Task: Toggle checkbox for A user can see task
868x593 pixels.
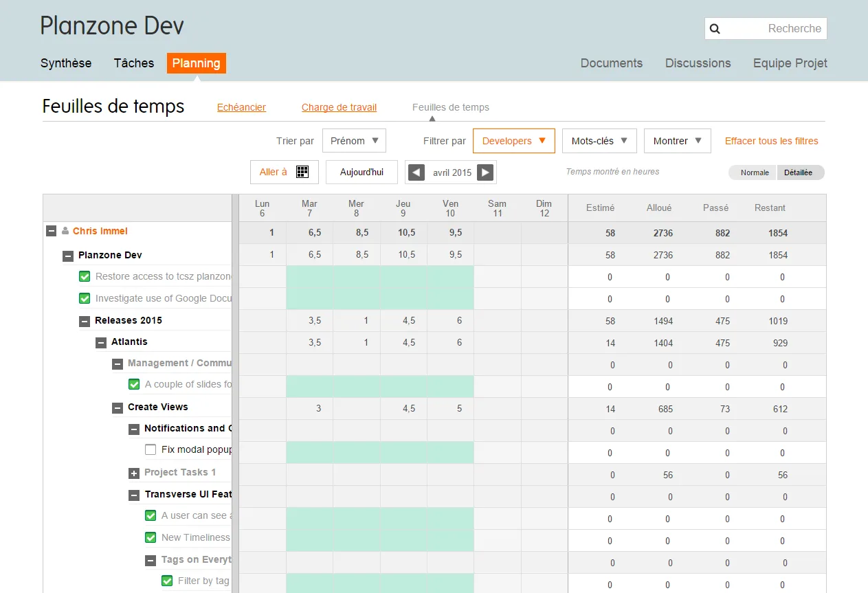Action: (151, 515)
